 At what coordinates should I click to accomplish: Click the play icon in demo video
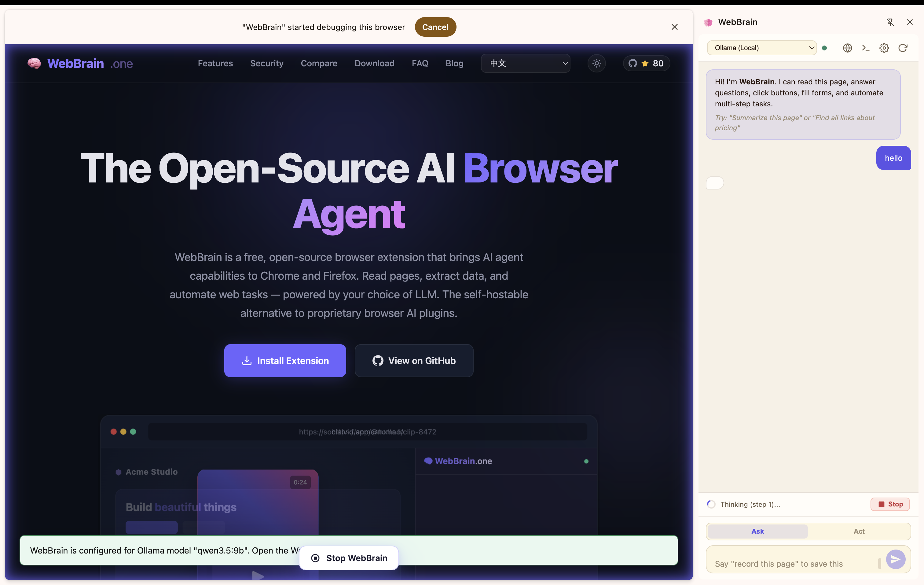(x=258, y=576)
